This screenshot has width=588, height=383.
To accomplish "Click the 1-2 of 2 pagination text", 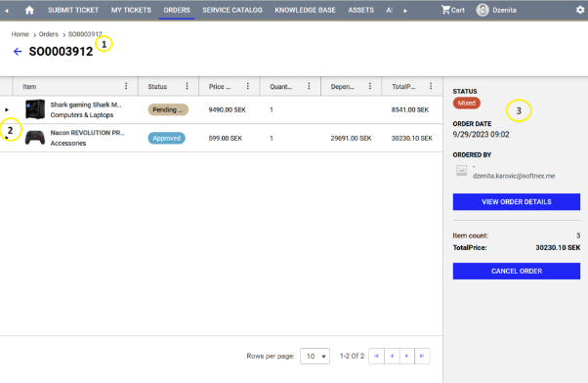I will pos(352,356).
